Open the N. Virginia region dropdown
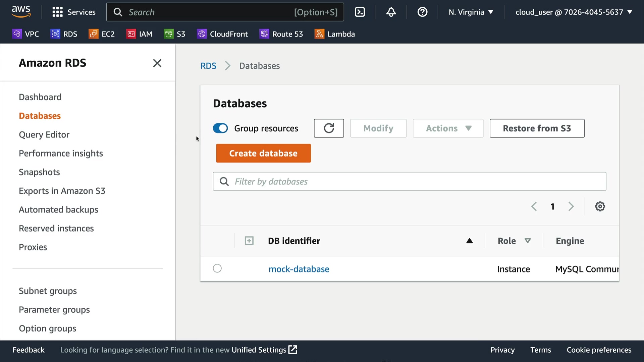 coord(471,12)
